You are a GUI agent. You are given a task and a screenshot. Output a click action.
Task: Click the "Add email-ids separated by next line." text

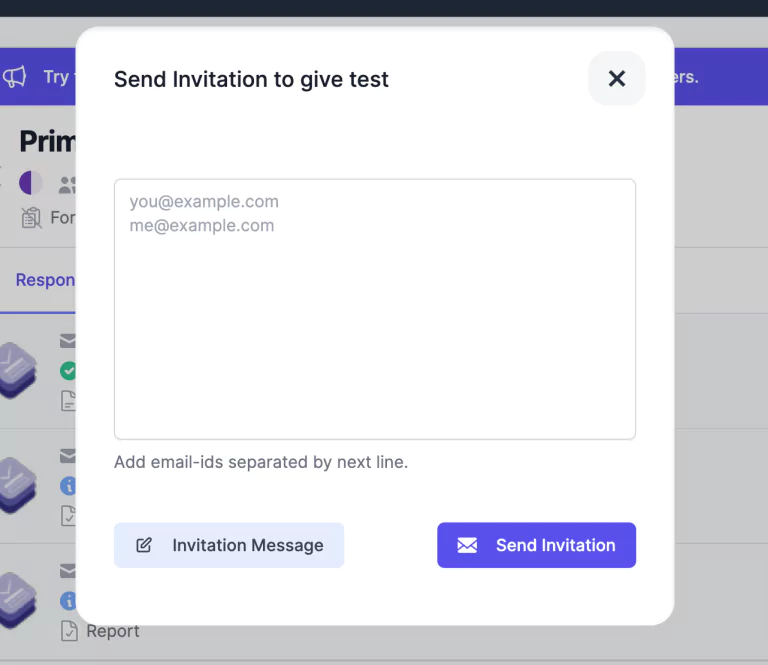tap(261, 462)
